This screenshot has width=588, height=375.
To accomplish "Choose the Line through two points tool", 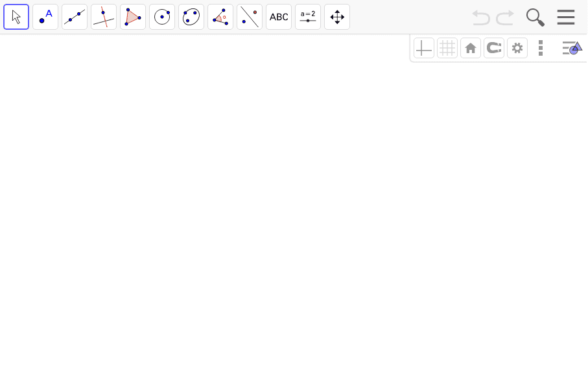I will 75,17.
